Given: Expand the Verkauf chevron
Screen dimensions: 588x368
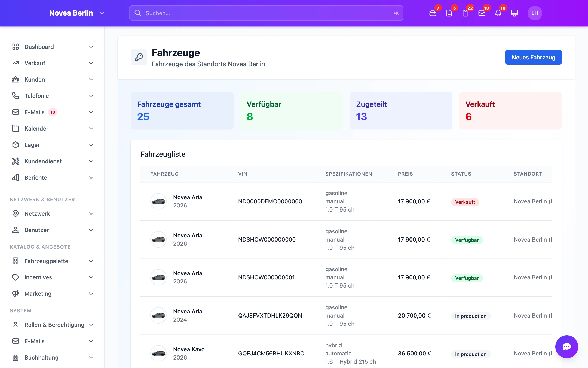Looking at the screenshot, I should click(91, 63).
